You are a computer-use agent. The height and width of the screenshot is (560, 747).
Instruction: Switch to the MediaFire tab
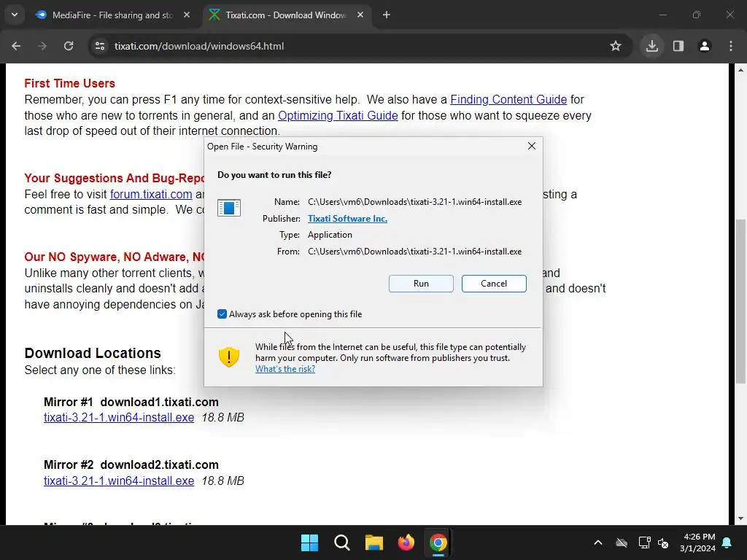click(x=113, y=15)
